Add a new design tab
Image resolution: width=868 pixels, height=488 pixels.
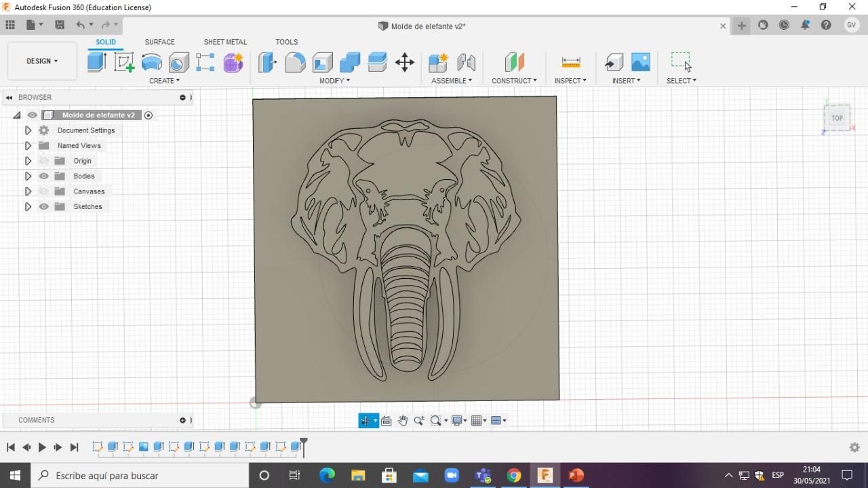point(742,26)
